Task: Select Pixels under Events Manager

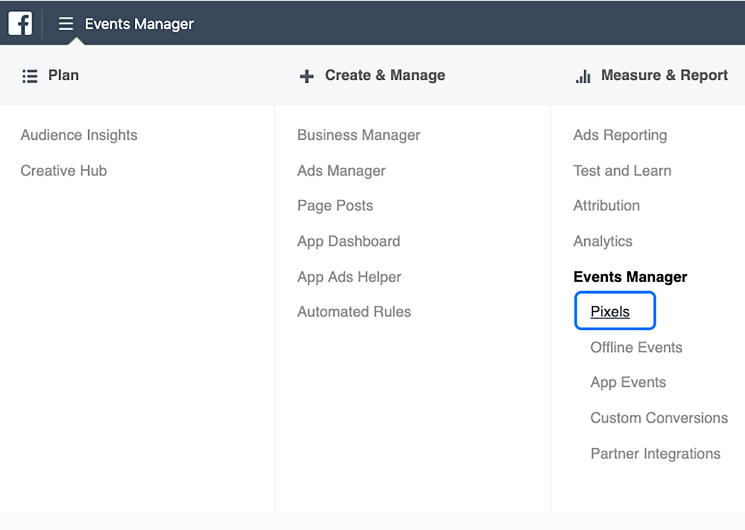Action: tap(610, 312)
